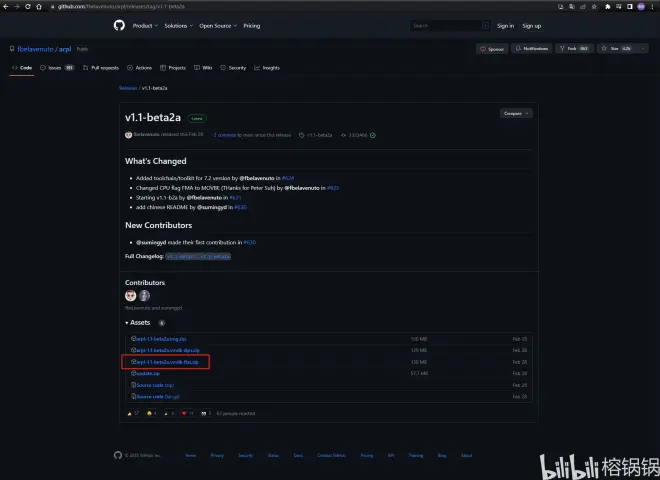Open the Pricing link in header
Viewport: 660px width, 480px height.
click(x=252, y=26)
